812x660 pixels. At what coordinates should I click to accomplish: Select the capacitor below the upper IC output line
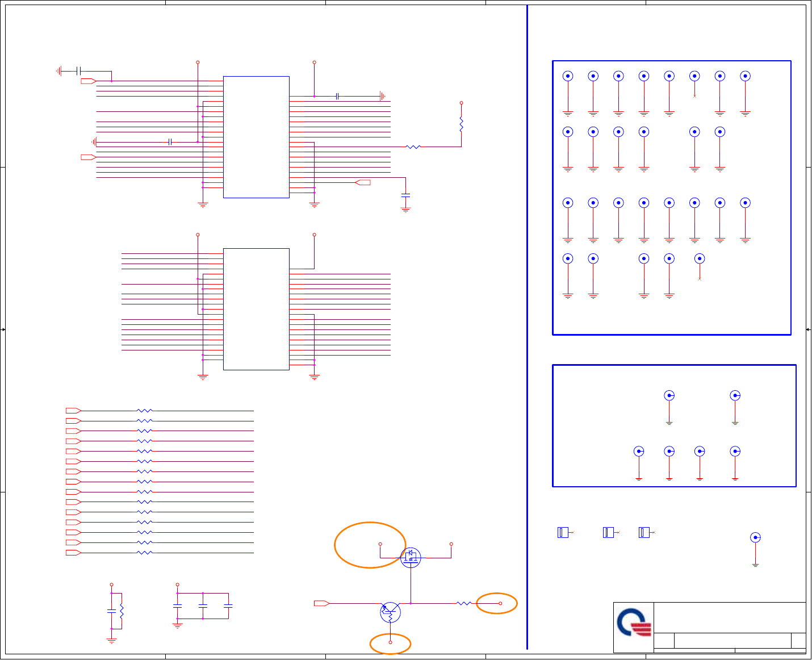[x=405, y=195]
